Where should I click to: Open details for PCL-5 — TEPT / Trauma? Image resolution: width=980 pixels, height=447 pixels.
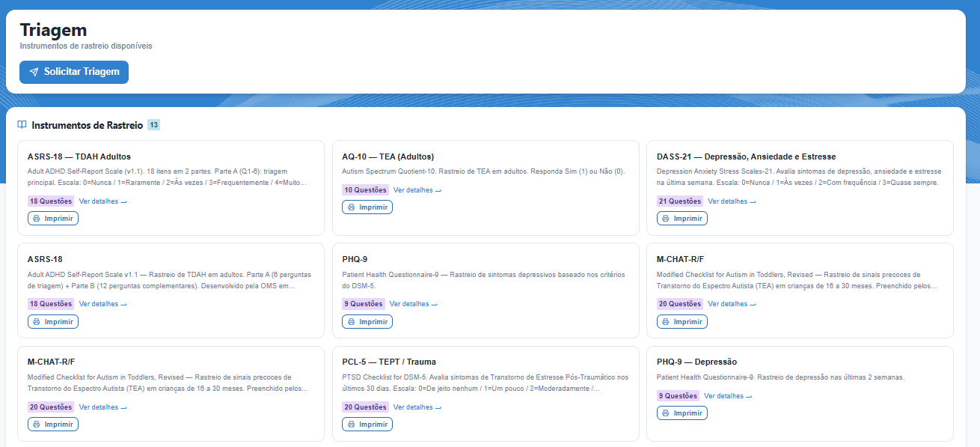pyautogui.click(x=417, y=407)
